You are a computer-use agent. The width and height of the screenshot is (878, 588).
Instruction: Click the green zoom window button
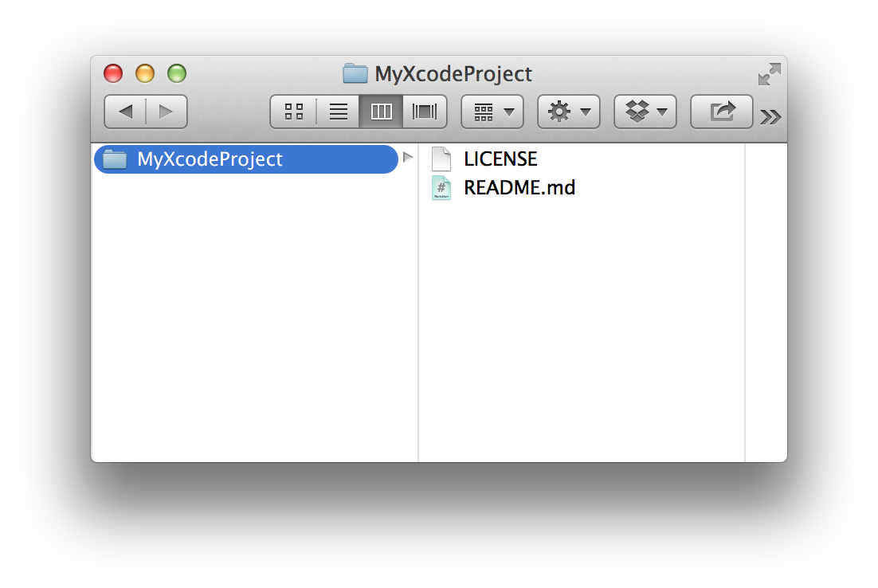177,73
